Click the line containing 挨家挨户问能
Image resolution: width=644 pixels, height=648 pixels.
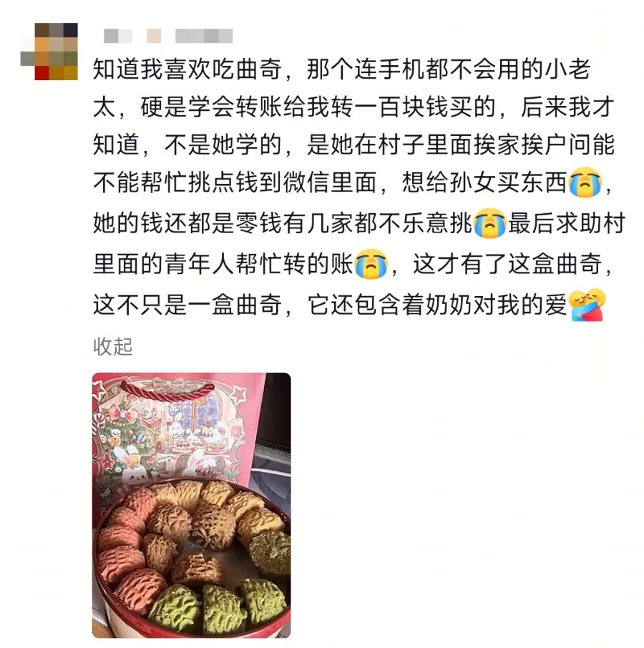(x=353, y=145)
